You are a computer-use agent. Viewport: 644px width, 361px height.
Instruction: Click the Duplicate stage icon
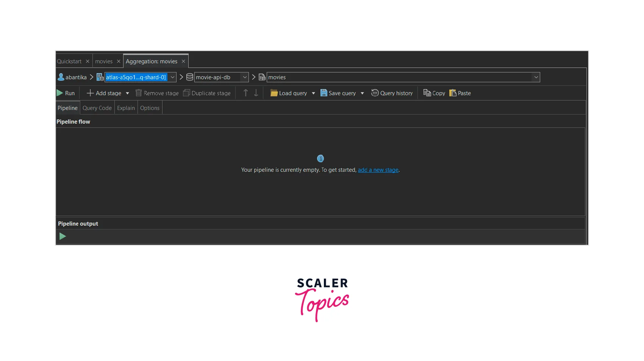pyautogui.click(x=186, y=93)
